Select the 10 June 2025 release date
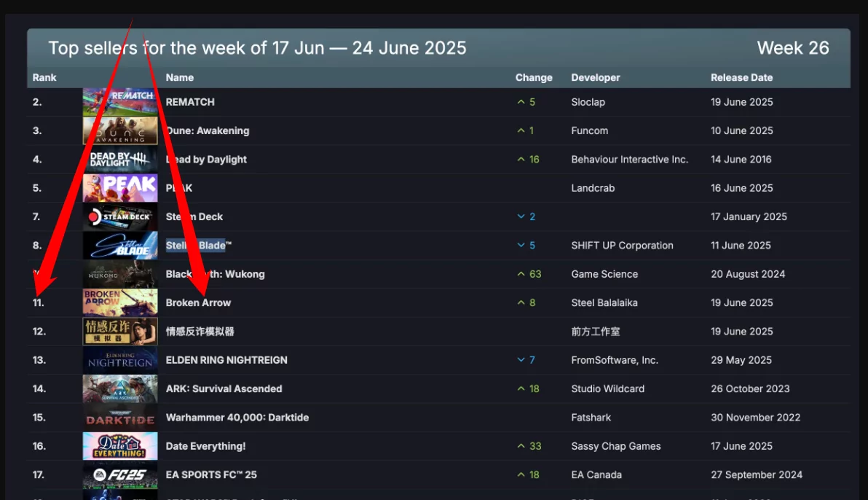 point(742,130)
